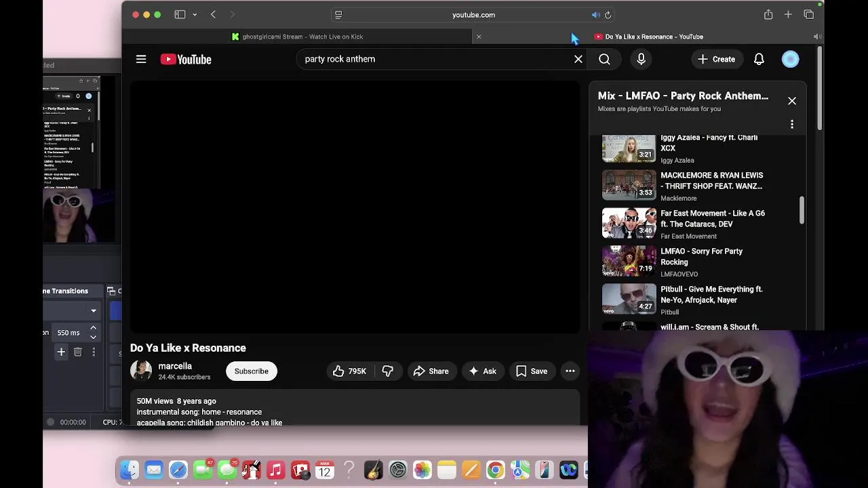Decrease OBS transition duration stepper
Viewport: 868px width, 488px height.
(x=93, y=337)
